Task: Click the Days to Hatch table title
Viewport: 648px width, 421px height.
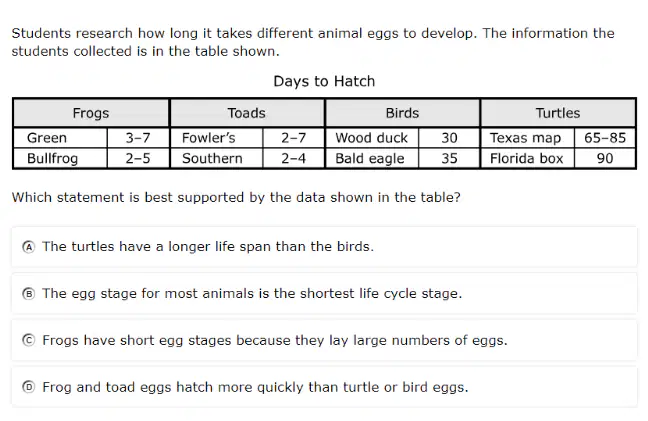Action: (x=324, y=81)
